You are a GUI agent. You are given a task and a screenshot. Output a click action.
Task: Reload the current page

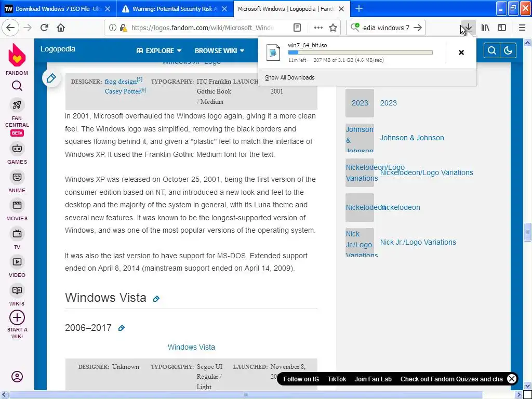(44, 28)
